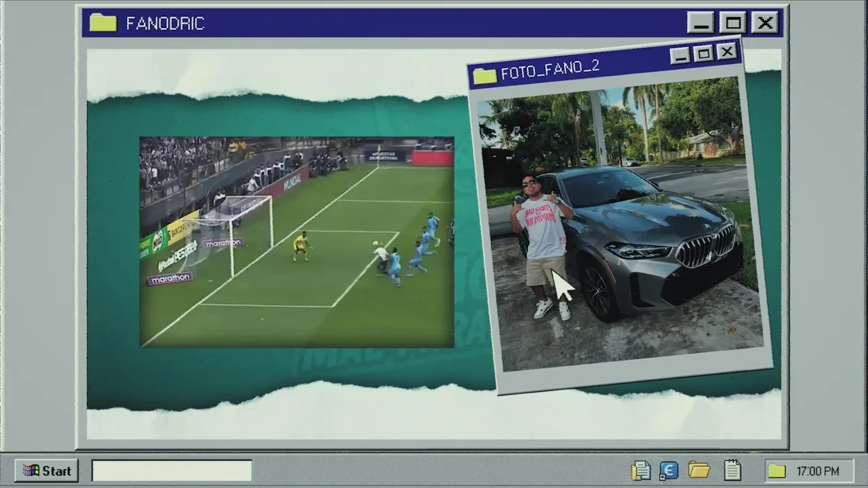Screen dimensions: 868x488
Task: Open the notepad icon in the taskbar tray
Action: (x=732, y=470)
